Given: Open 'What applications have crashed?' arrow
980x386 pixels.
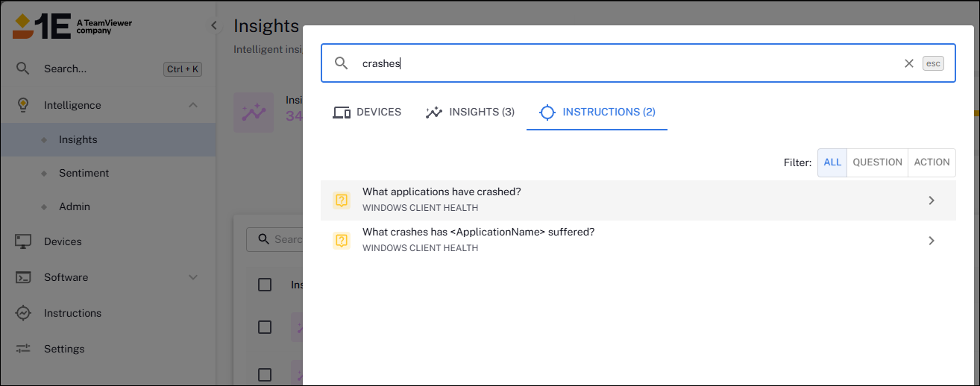Looking at the screenshot, I should click(931, 200).
